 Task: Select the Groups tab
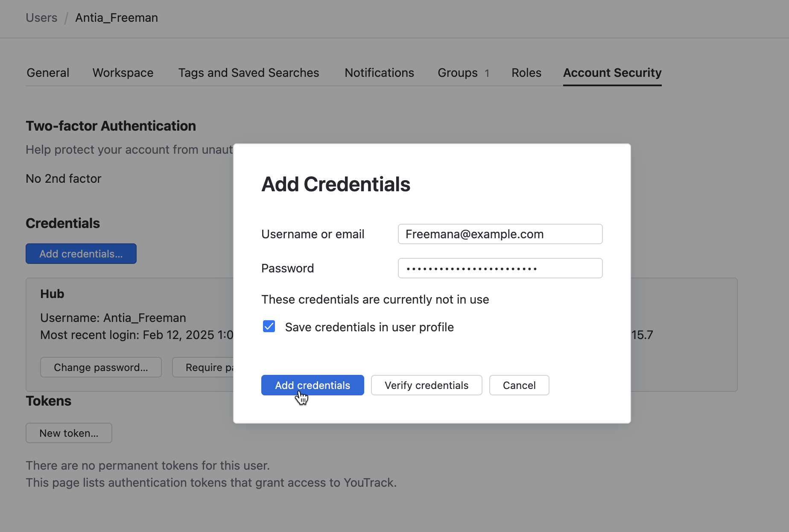[x=457, y=73]
